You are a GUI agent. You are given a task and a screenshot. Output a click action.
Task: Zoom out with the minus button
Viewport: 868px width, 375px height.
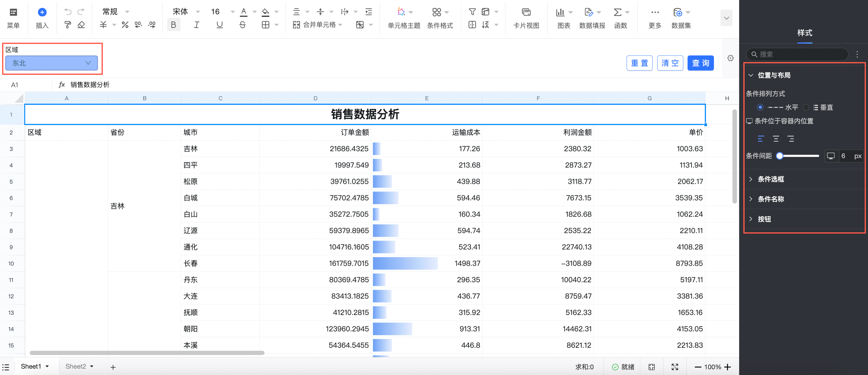698,367
